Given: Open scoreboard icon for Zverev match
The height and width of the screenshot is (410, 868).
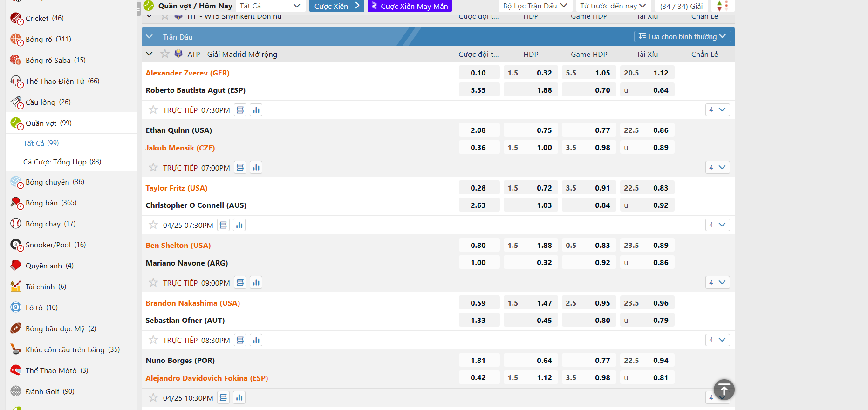Looking at the screenshot, I should click(x=240, y=110).
